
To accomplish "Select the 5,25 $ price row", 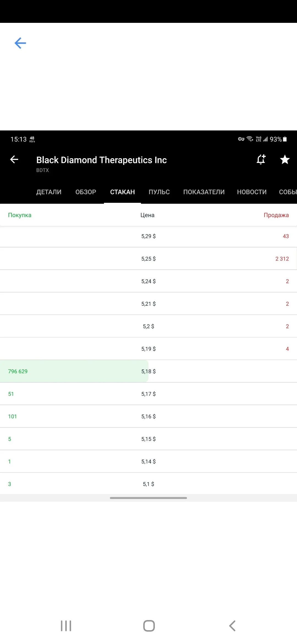I will point(148,259).
